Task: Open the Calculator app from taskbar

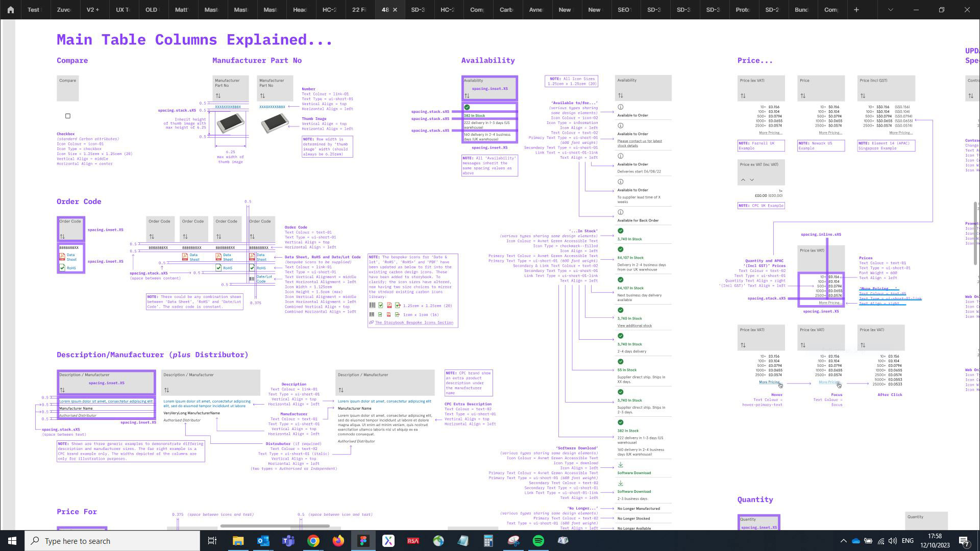Action: pos(488,541)
